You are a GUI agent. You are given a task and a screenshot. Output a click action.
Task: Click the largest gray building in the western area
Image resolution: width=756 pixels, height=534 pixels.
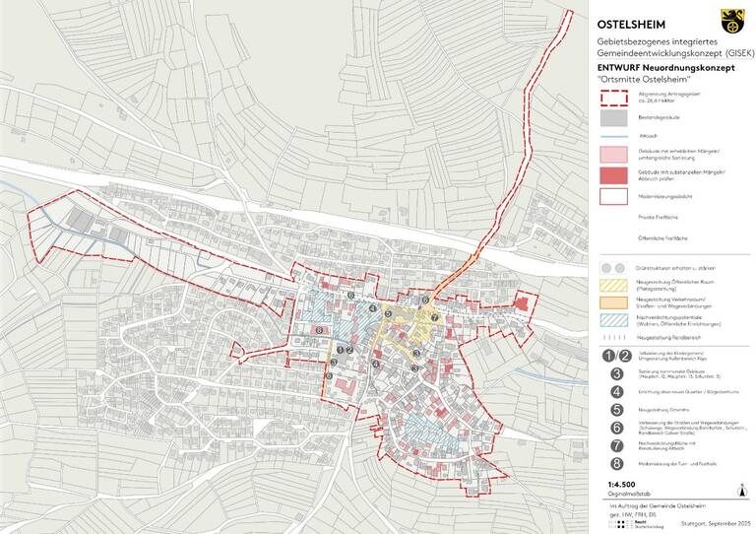80,220
